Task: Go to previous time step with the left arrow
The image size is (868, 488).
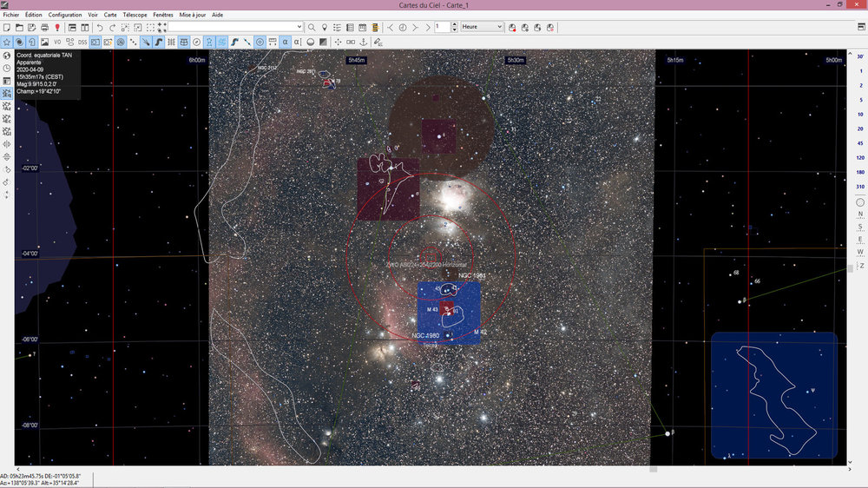Action: [391, 27]
